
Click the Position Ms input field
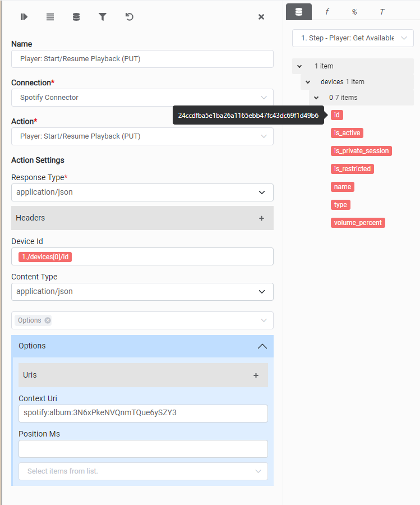coord(143,449)
